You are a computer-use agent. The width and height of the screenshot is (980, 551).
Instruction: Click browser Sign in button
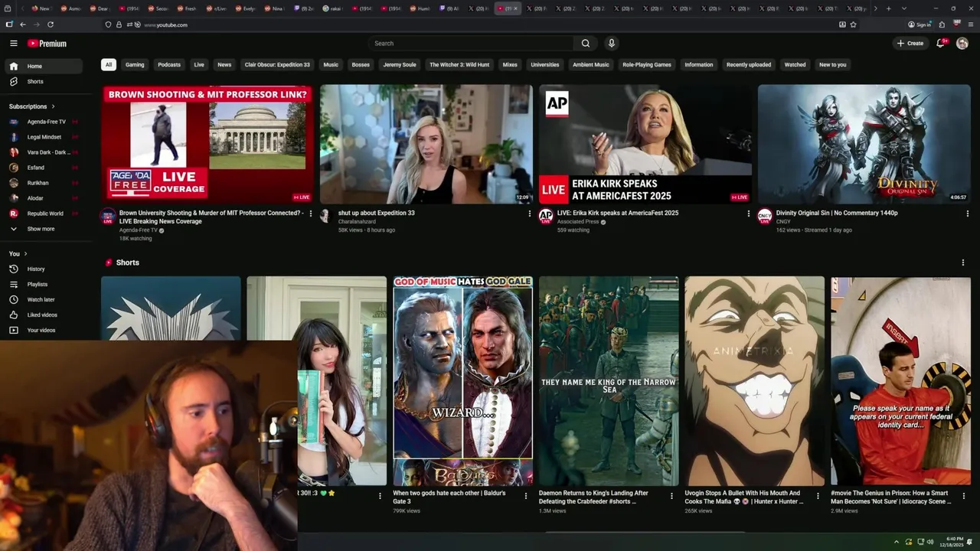[920, 24]
